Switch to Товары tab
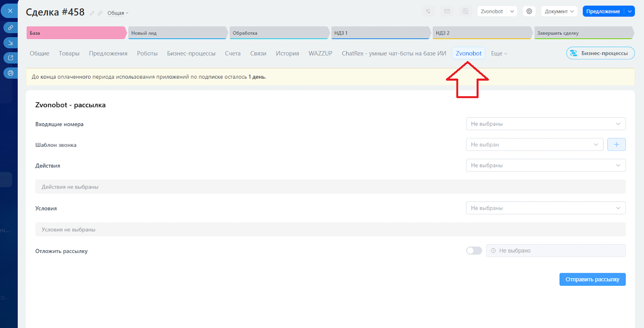Image resolution: width=644 pixels, height=328 pixels. [x=69, y=53]
